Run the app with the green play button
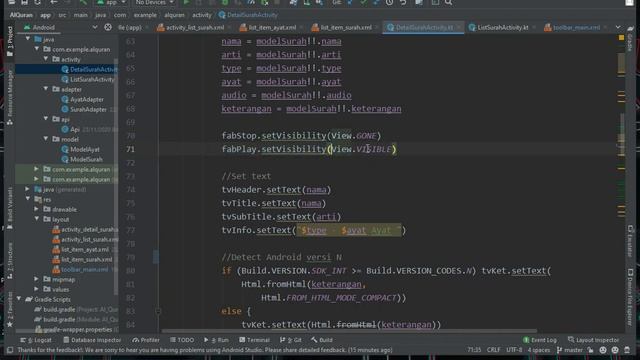The height and width of the screenshot is (360, 640). click(186, 2)
